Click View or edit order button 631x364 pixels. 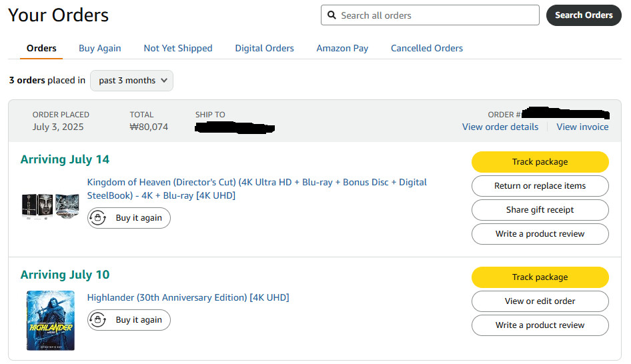540,301
